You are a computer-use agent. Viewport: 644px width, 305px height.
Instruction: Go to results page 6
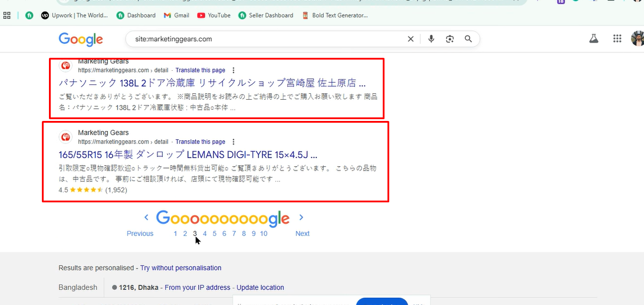(224, 234)
